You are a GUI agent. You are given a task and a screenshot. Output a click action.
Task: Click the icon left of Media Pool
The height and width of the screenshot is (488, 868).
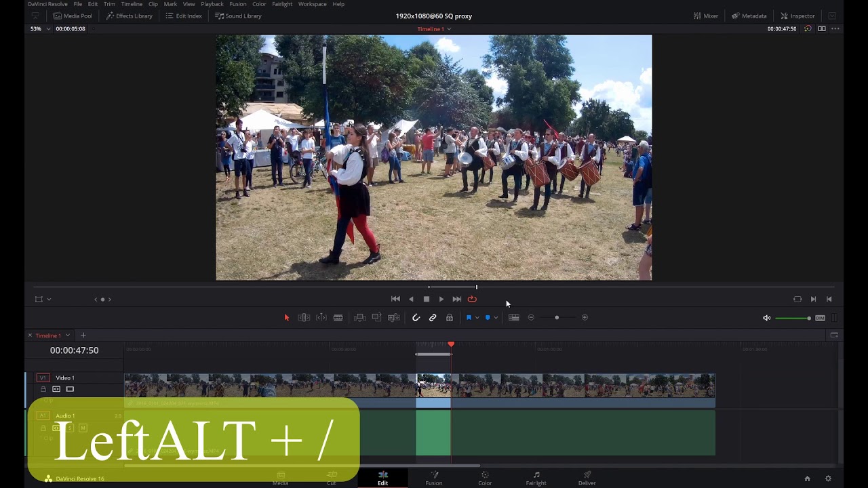tap(35, 16)
